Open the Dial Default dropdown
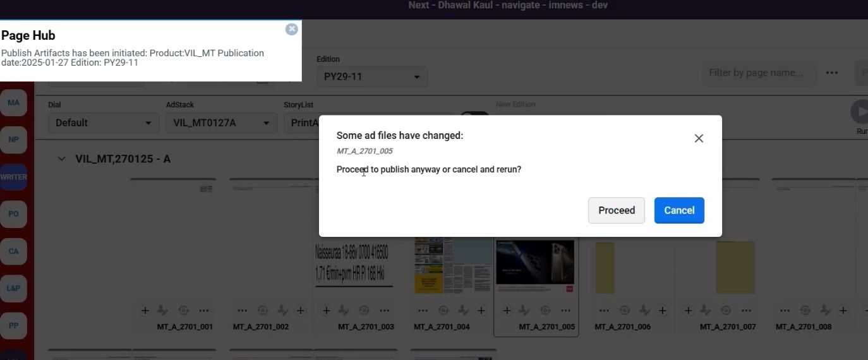The height and width of the screenshot is (360, 868). tap(104, 123)
